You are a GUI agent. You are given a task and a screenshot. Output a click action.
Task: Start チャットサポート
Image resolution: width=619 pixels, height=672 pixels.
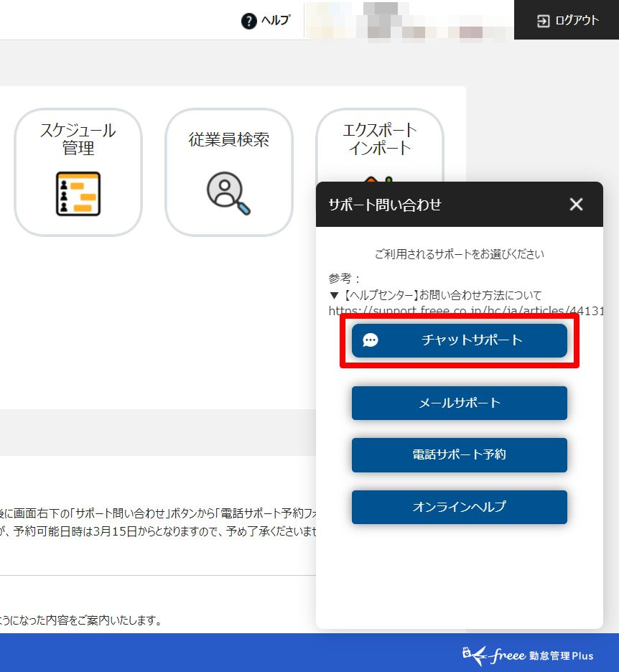coord(460,340)
